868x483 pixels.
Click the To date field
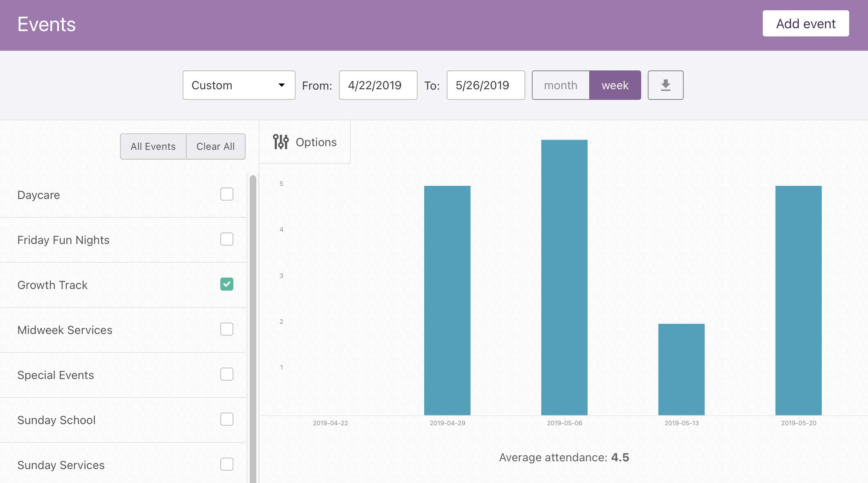coord(486,85)
